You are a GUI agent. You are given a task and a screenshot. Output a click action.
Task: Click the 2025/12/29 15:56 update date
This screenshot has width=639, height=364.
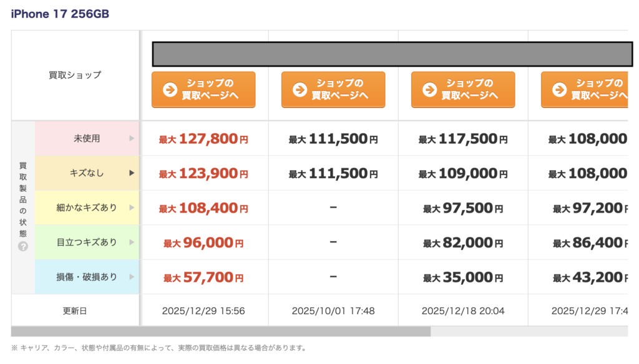203,310
